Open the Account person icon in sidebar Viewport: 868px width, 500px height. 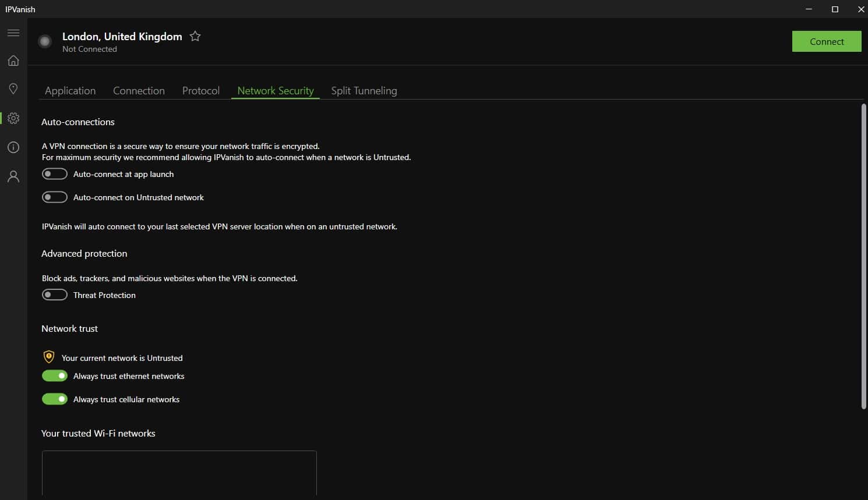click(13, 176)
